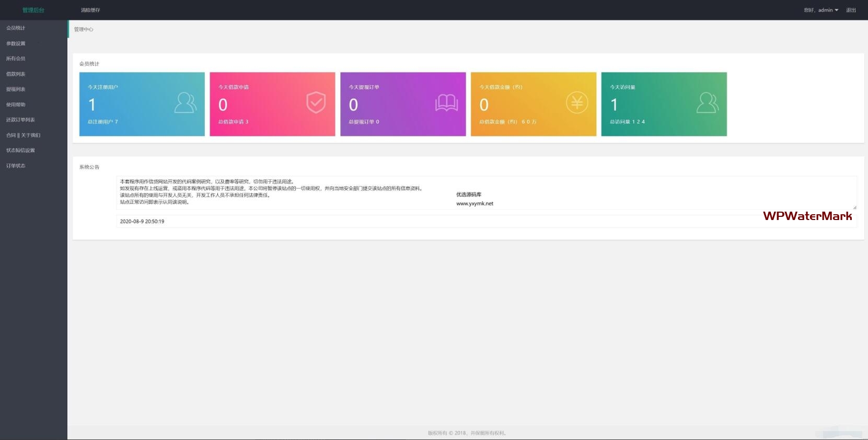Select 订单状态 sidebar entry
The width and height of the screenshot is (868, 440).
pos(16,166)
